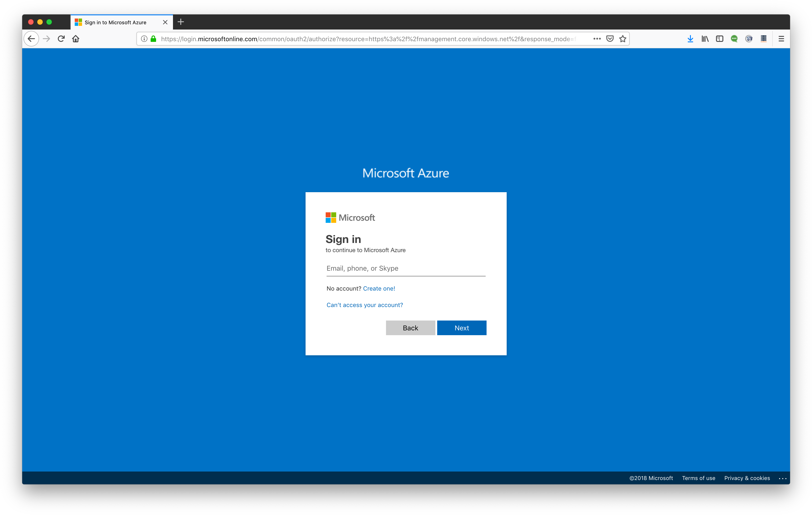Open a new tab with plus button
Viewport: 812px width, 515px height.
click(x=181, y=22)
